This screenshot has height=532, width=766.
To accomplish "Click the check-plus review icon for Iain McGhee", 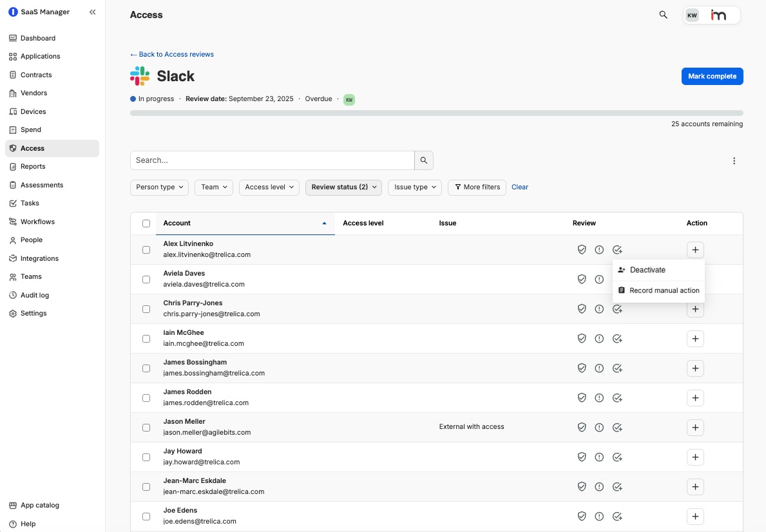I will pyautogui.click(x=617, y=338).
